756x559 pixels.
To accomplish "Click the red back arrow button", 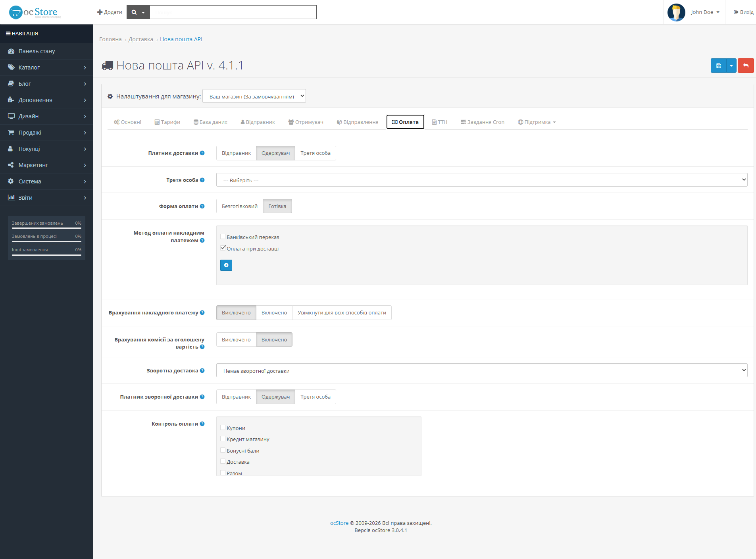I will point(746,66).
